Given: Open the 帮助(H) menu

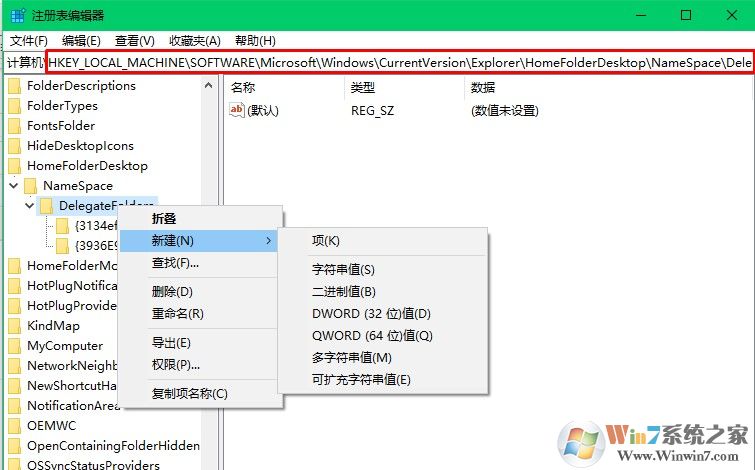Looking at the screenshot, I should point(255,41).
